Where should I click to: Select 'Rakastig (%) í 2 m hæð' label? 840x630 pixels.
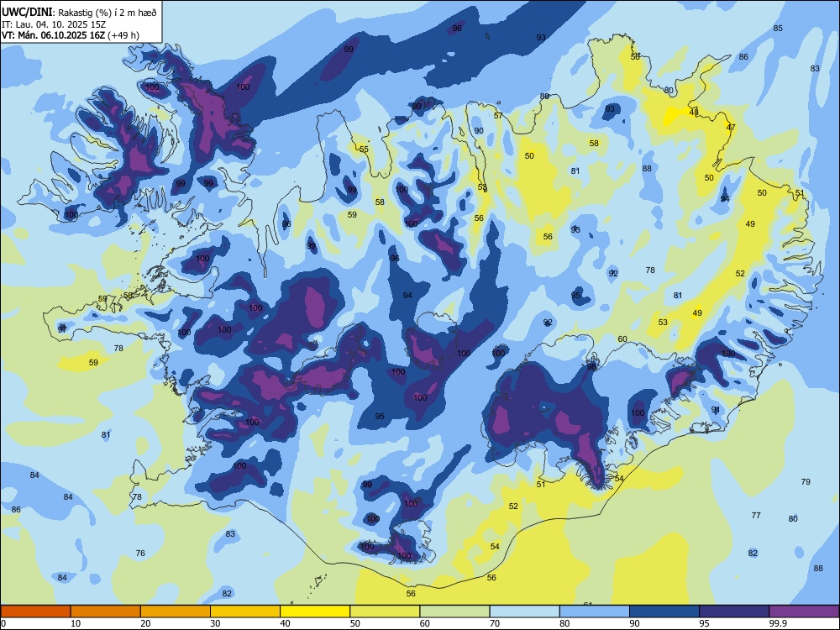point(108,13)
